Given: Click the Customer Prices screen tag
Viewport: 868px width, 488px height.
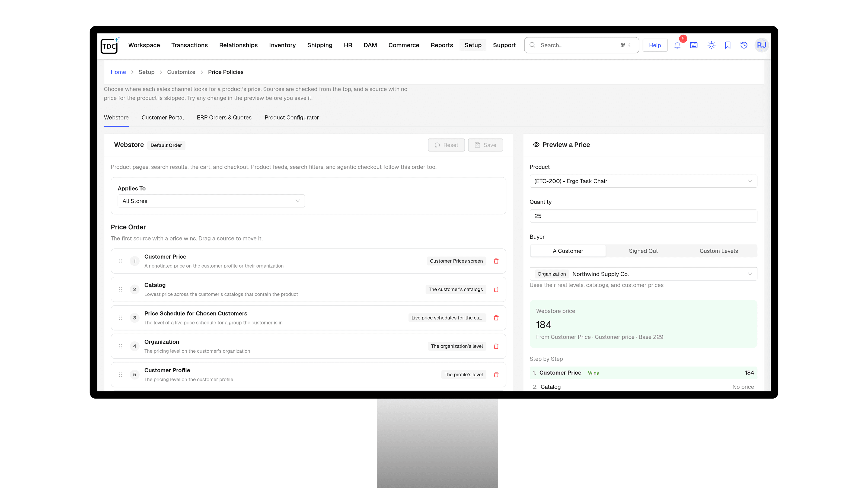Looking at the screenshot, I should pyautogui.click(x=456, y=261).
